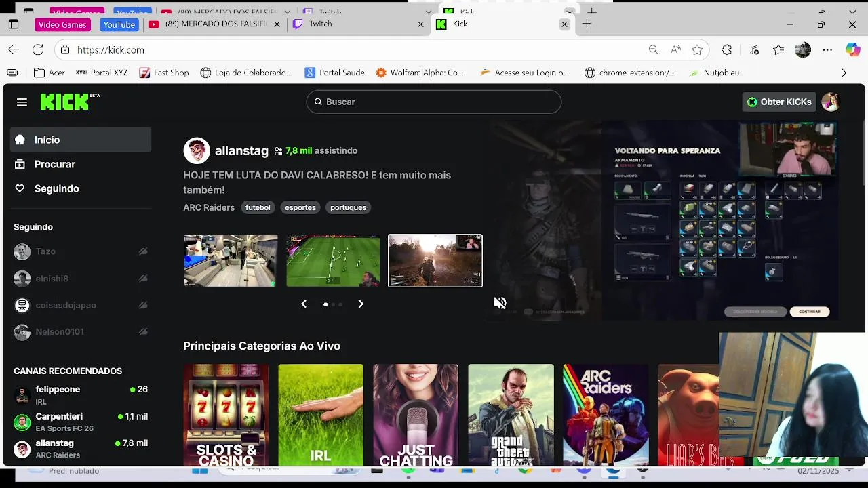868x488 pixels.
Task: Select the futebol tag
Action: 258,207
